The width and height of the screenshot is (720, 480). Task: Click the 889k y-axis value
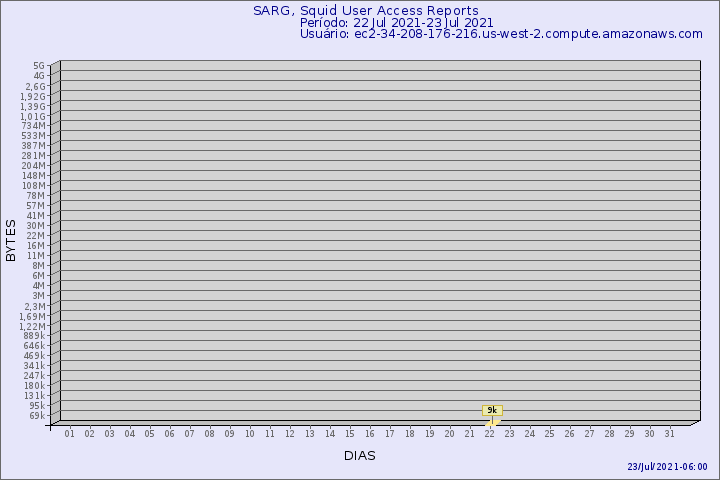(x=34, y=336)
